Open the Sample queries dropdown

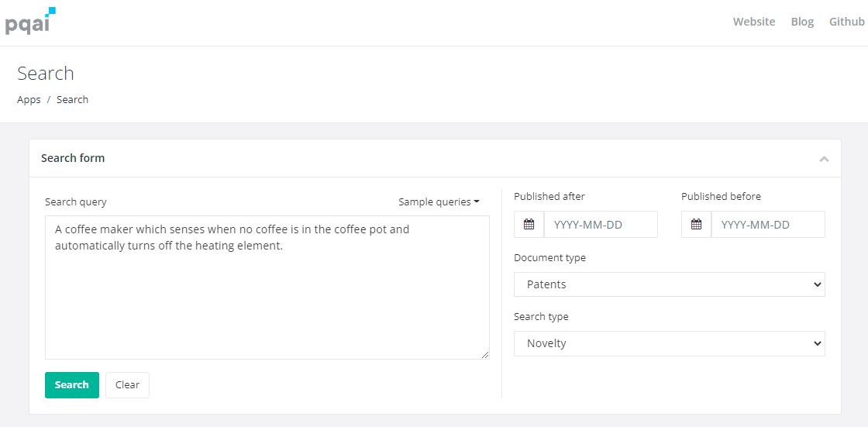click(x=439, y=202)
